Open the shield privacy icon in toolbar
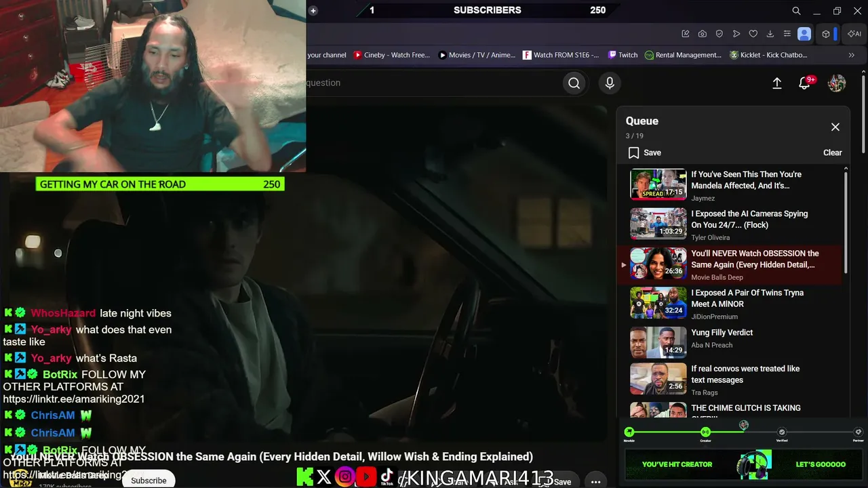Screen dimensions: 868x488 (x=719, y=34)
